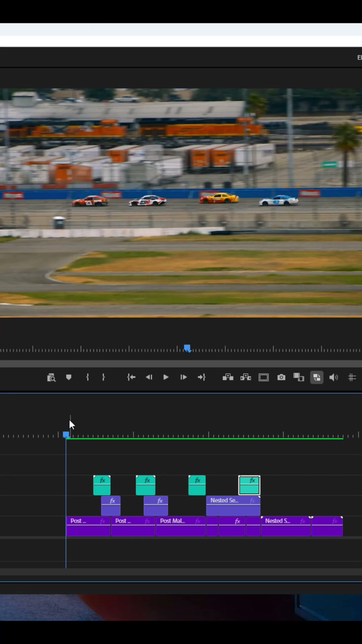Add a marker using the marker icon
Viewport: 362px width, 644px height.
click(69, 377)
